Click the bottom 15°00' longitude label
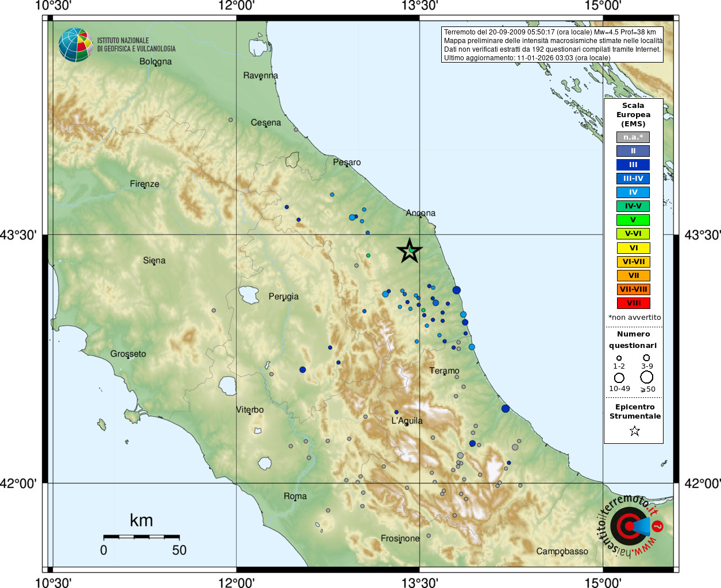 point(603,583)
